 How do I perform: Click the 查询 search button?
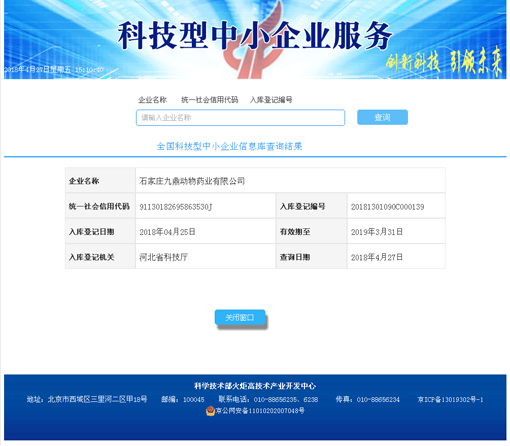pos(382,117)
